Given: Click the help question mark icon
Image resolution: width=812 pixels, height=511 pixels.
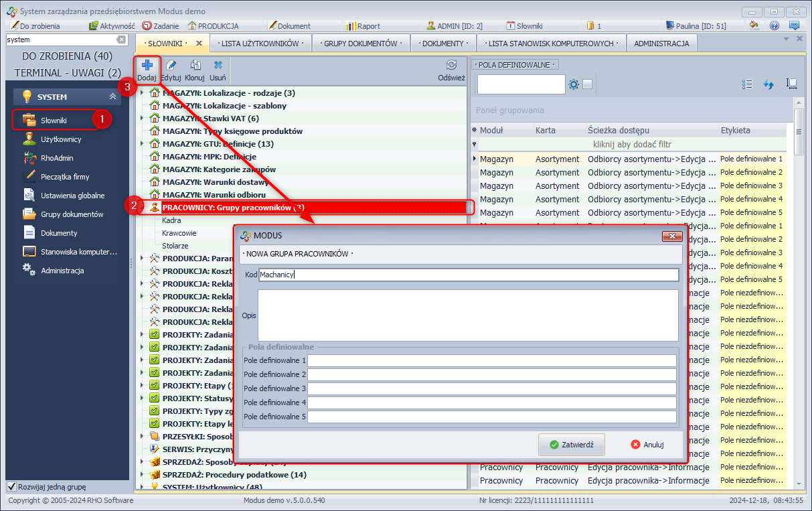Looking at the screenshot, I should 775,26.
